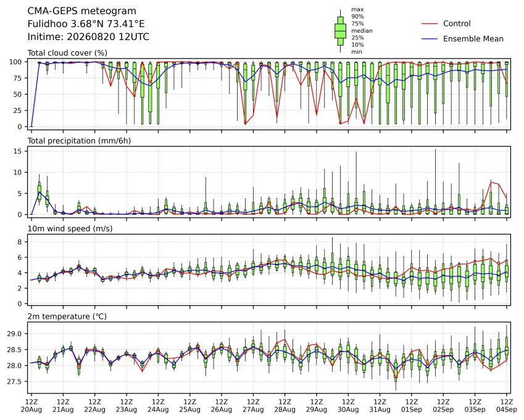Click the 15 precipitation axis tick
This screenshot has height=420, width=524.
pyautogui.click(x=18, y=151)
